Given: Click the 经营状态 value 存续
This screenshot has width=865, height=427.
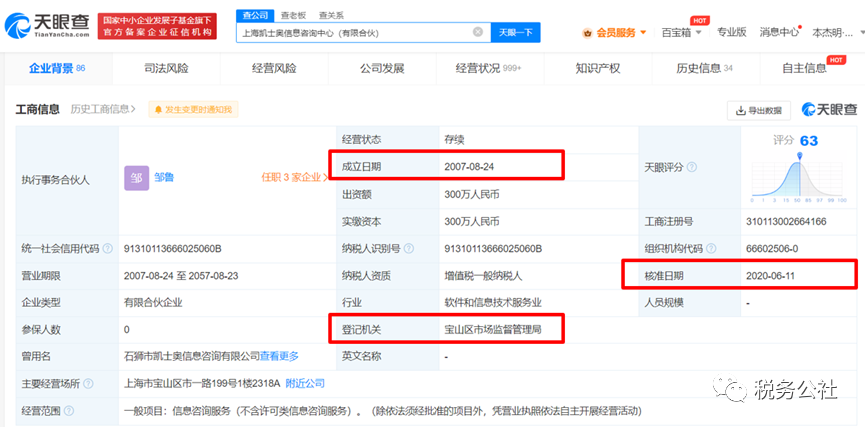Looking at the screenshot, I should pyautogui.click(x=454, y=140).
